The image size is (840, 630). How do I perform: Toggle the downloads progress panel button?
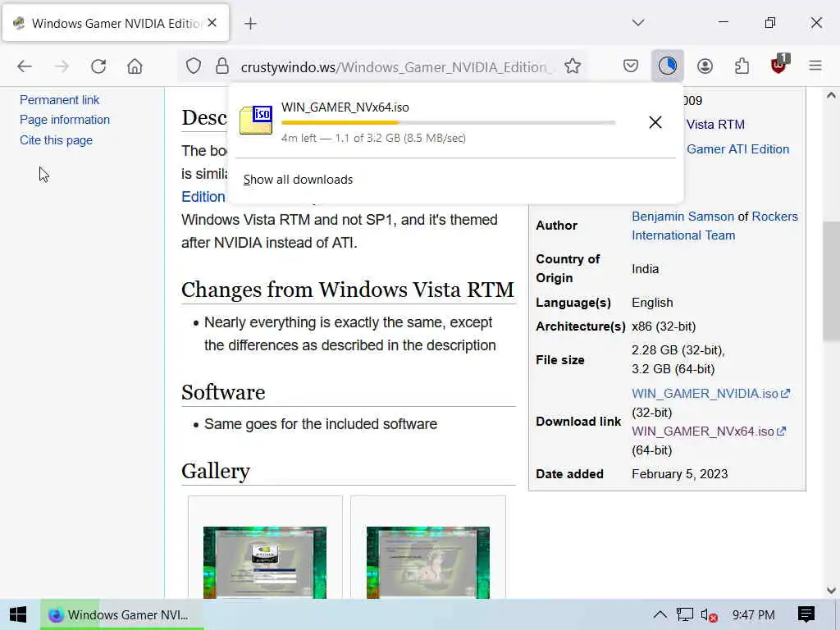(668, 66)
